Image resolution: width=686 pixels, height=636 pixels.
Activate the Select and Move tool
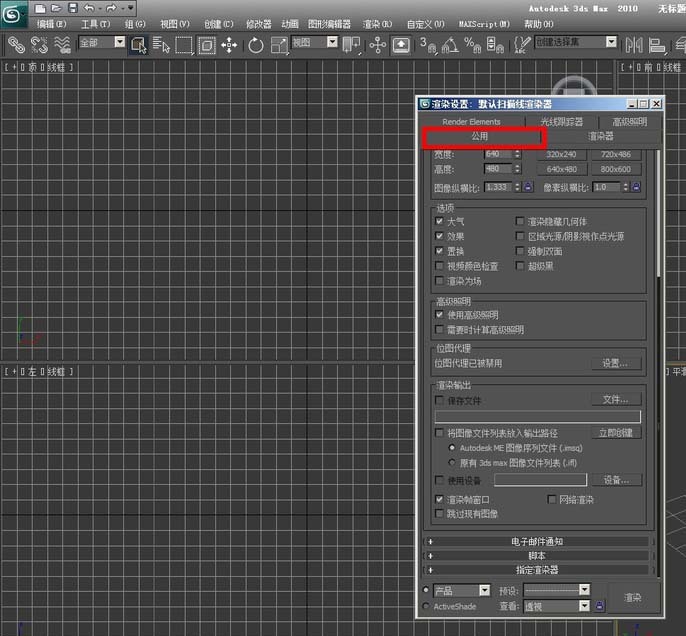click(x=229, y=45)
